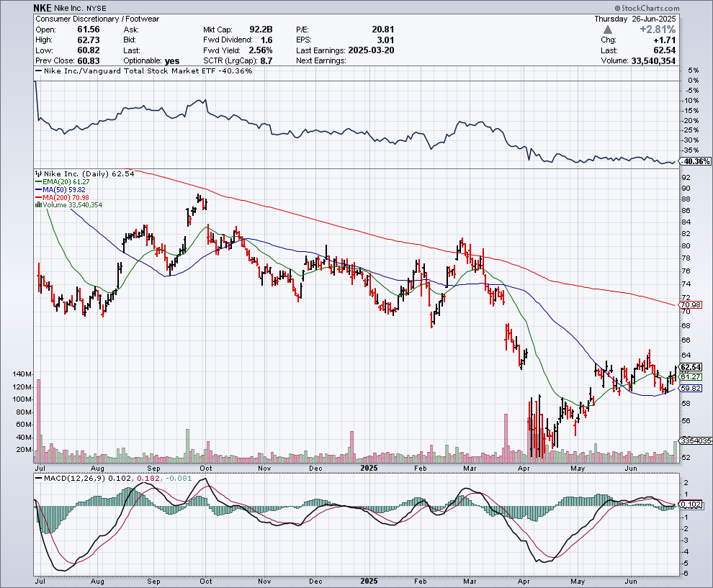Screen dimensions: 713x588
Task: Click the +2.81% percent change
Action: pos(658,30)
